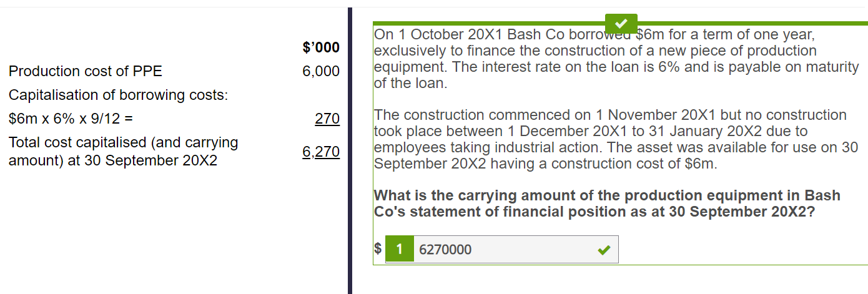Click the 6,000 production cost value

321,71
